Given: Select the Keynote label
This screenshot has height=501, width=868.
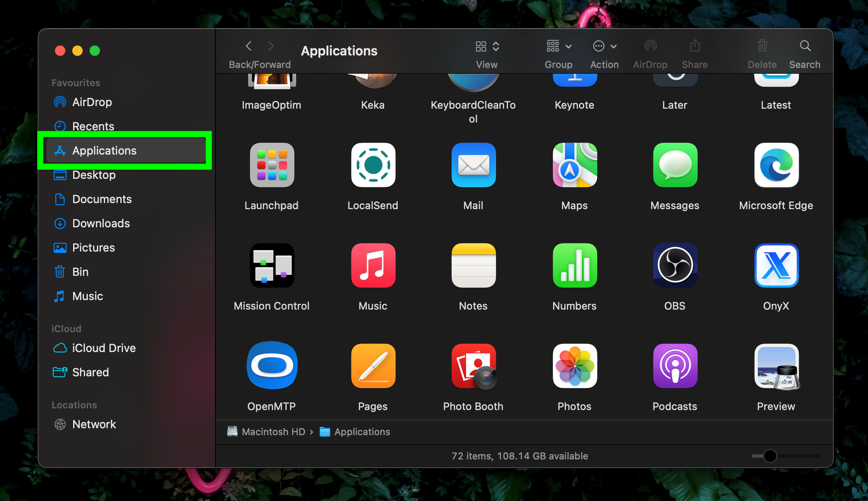Looking at the screenshot, I should (x=575, y=105).
